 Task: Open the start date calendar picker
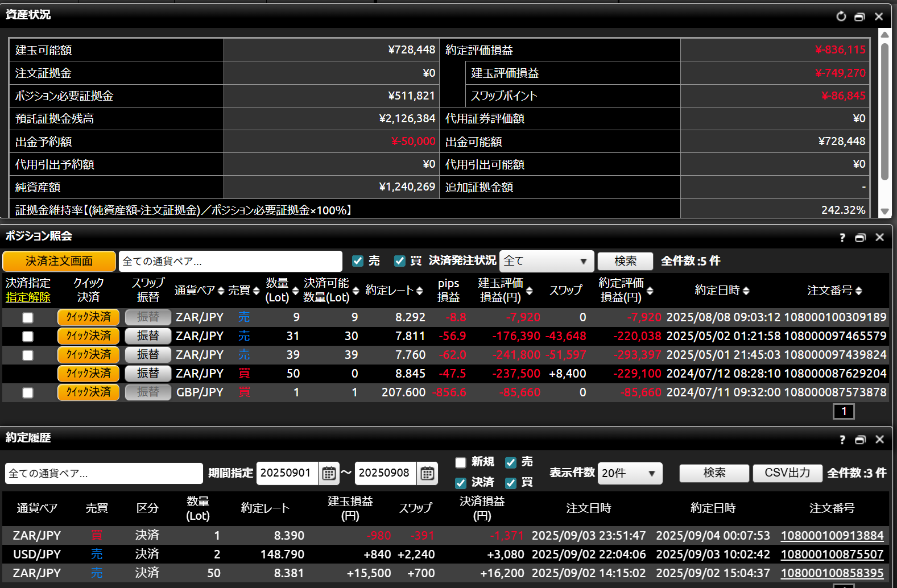pyautogui.click(x=329, y=473)
